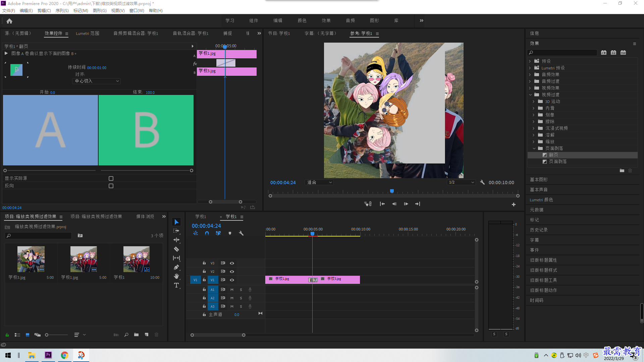Select the Type tool
The image size is (644, 362).
click(176, 285)
